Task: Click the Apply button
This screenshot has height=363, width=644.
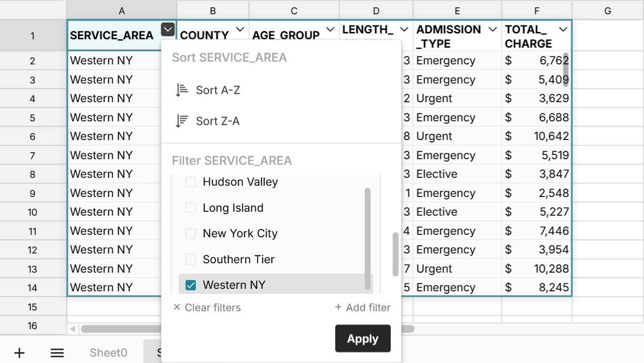Action: pos(363,338)
